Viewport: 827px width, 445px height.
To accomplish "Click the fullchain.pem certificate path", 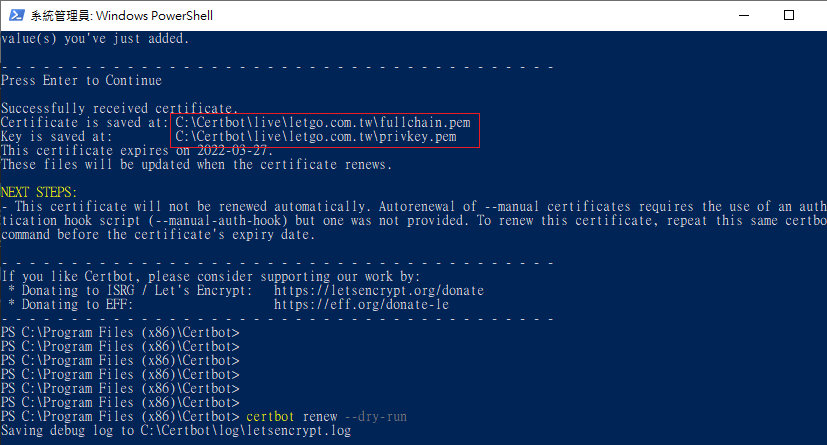I will 322,122.
